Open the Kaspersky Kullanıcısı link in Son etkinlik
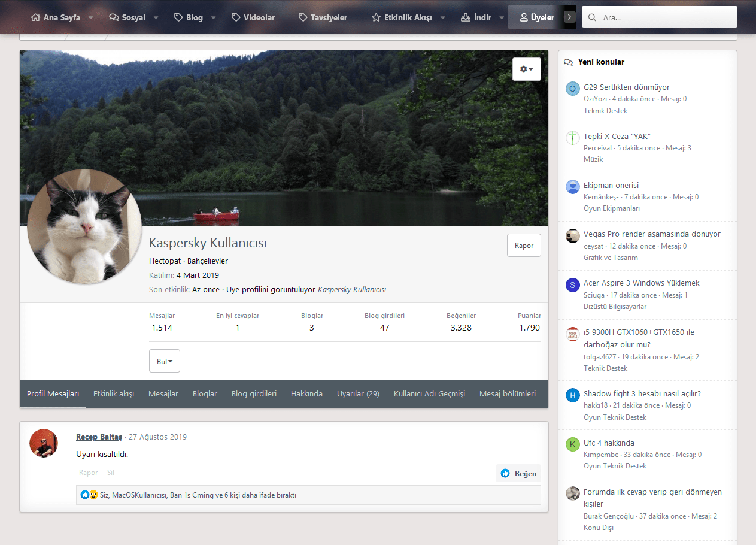Viewport: 756px width, 545px height. (352, 289)
